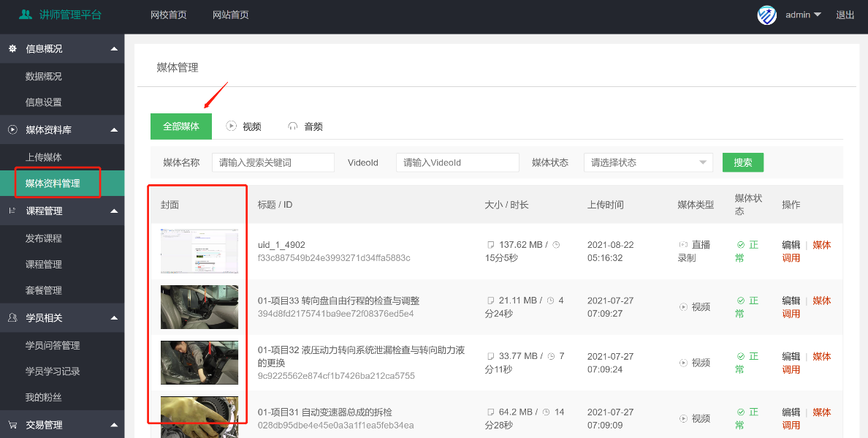
Task: Open 套餐管理 in sidebar
Action: (x=44, y=291)
